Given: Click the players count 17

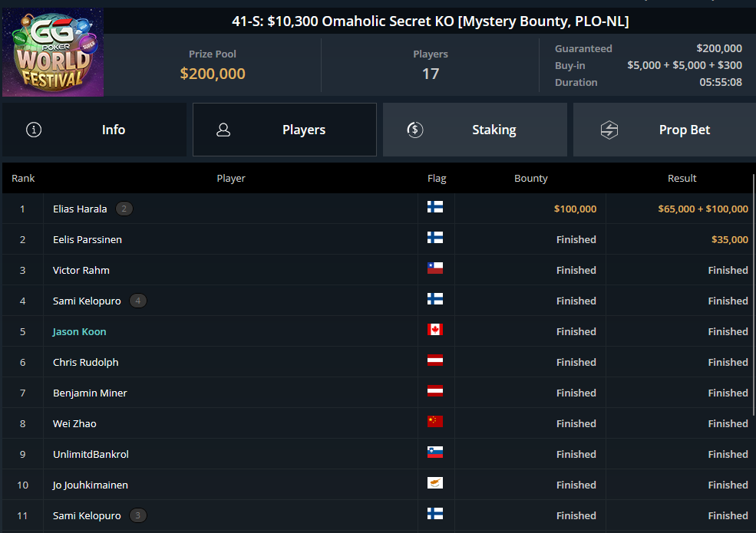Looking at the screenshot, I should (x=431, y=74).
